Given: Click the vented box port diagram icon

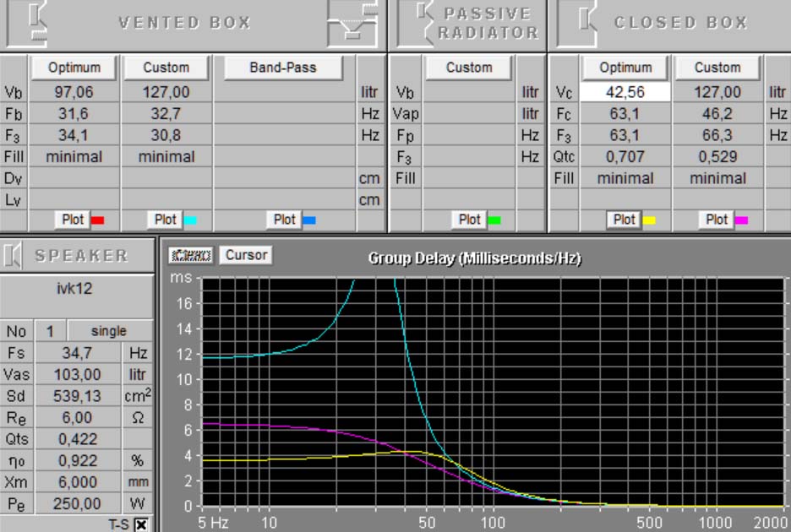Looking at the screenshot, I should [352, 23].
